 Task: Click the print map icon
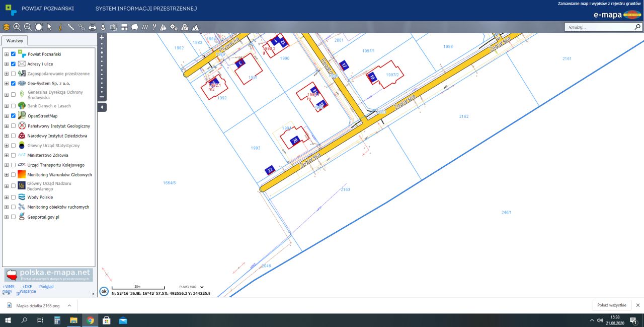click(x=93, y=27)
